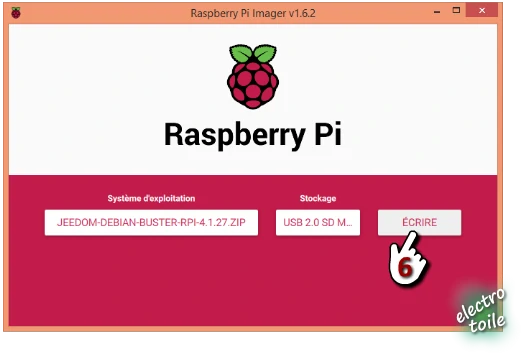
Task: Maximize the Raspberry Pi Imager window
Action: [456, 11]
